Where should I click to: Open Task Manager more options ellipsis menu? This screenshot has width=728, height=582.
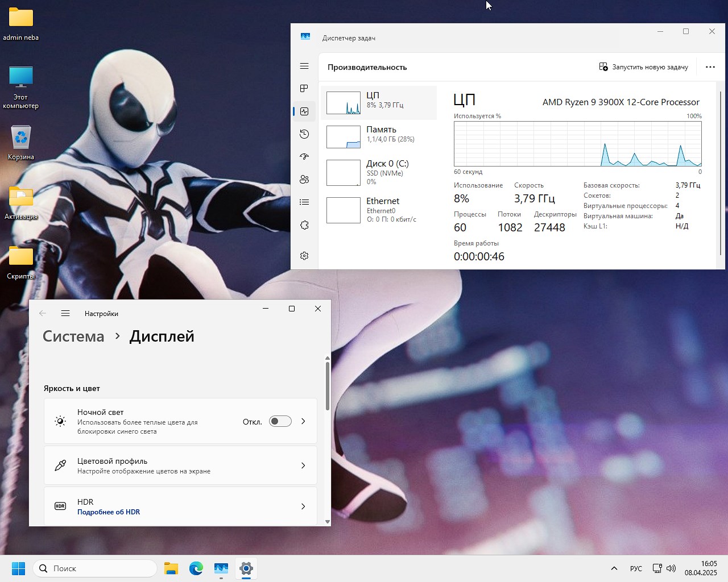[x=710, y=67]
